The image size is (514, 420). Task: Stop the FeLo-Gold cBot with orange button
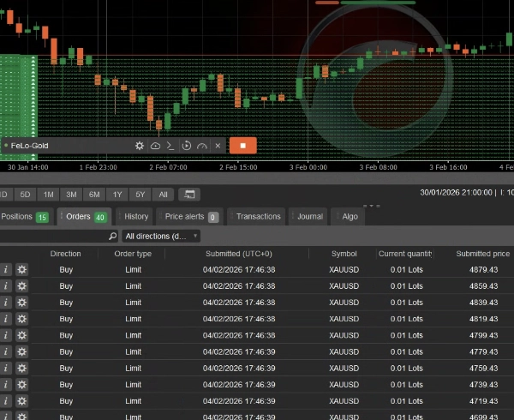[x=242, y=146]
